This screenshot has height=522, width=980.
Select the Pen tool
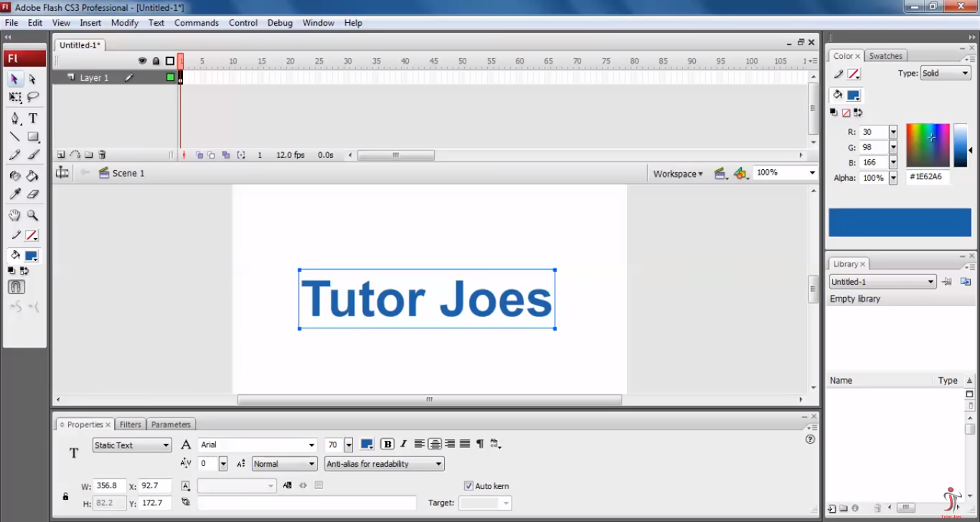click(x=15, y=118)
